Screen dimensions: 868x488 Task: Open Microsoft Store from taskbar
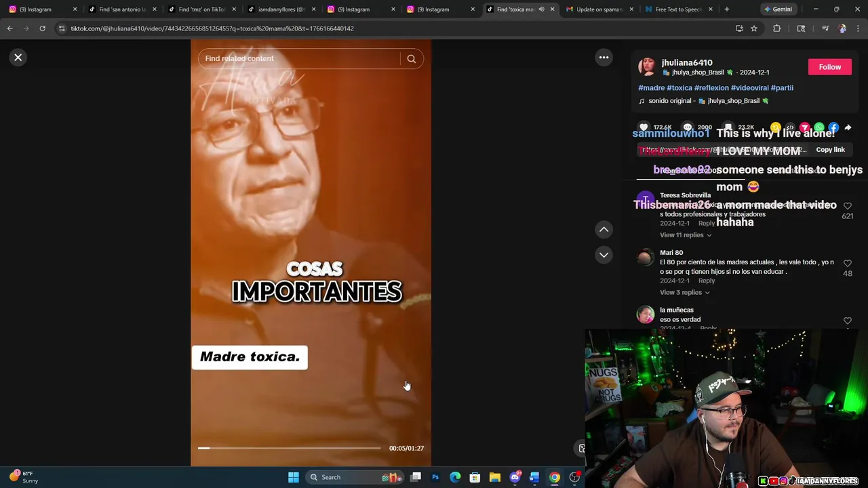(475, 477)
